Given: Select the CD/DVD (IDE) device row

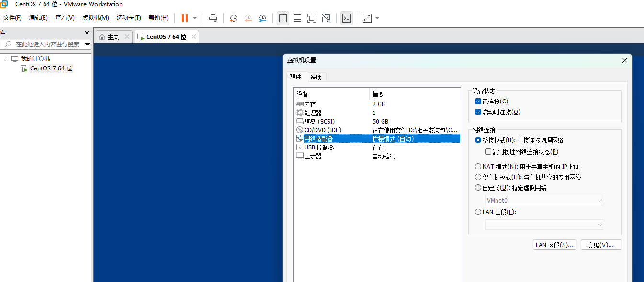Looking at the screenshot, I should pyautogui.click(x=377, y=130).
